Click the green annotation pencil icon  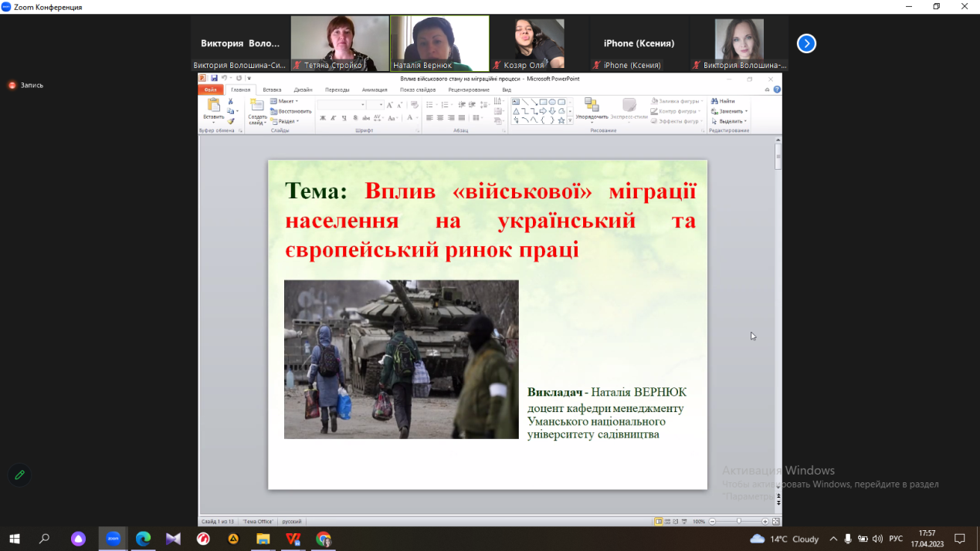click(x=19, y=475)
